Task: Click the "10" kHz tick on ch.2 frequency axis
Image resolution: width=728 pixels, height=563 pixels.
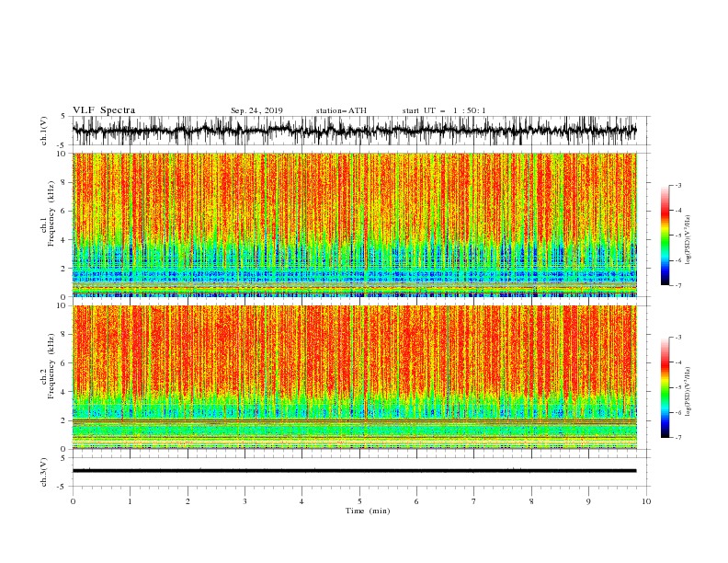Action: (63, 305)
